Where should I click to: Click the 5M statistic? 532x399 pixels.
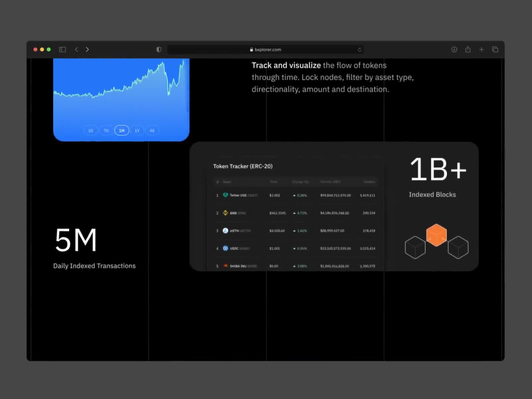click(x=76, y=240)
